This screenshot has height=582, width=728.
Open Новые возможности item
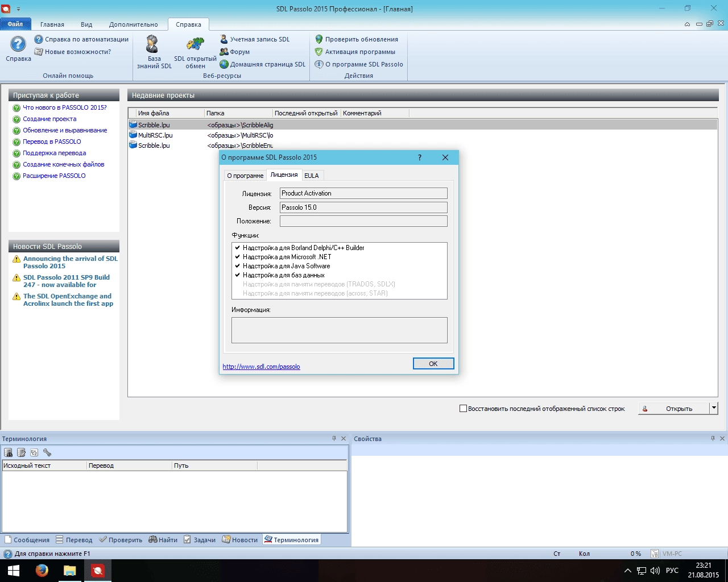tap(73, 52)
